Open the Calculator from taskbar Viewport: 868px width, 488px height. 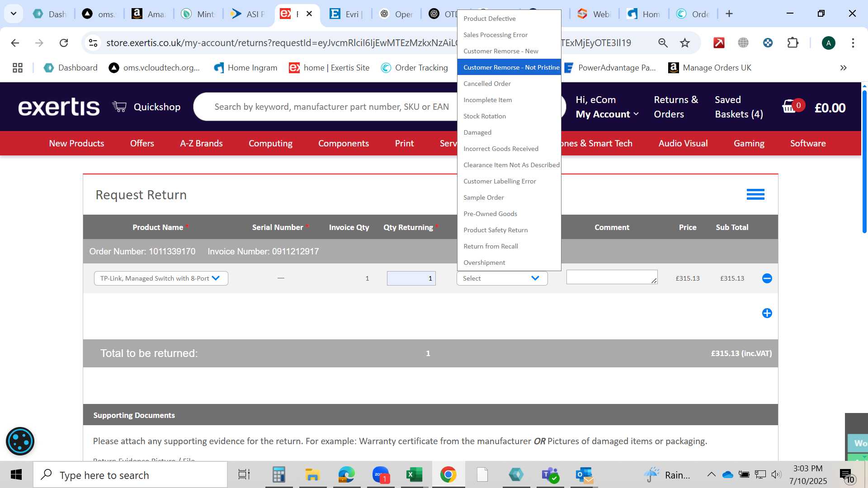click(278, 474)
